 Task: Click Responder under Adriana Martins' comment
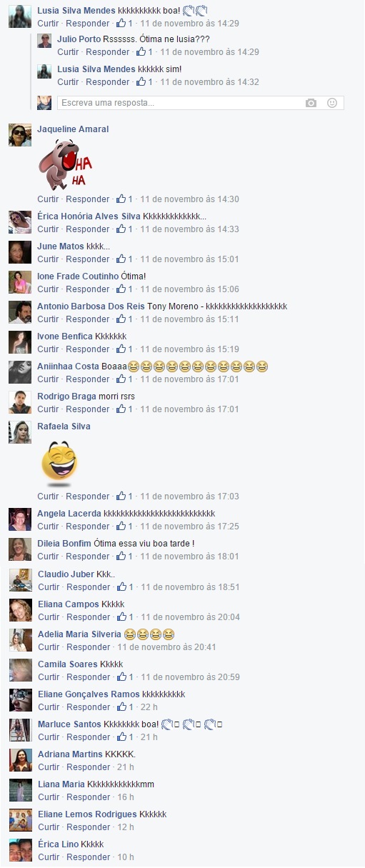[88, 767]
